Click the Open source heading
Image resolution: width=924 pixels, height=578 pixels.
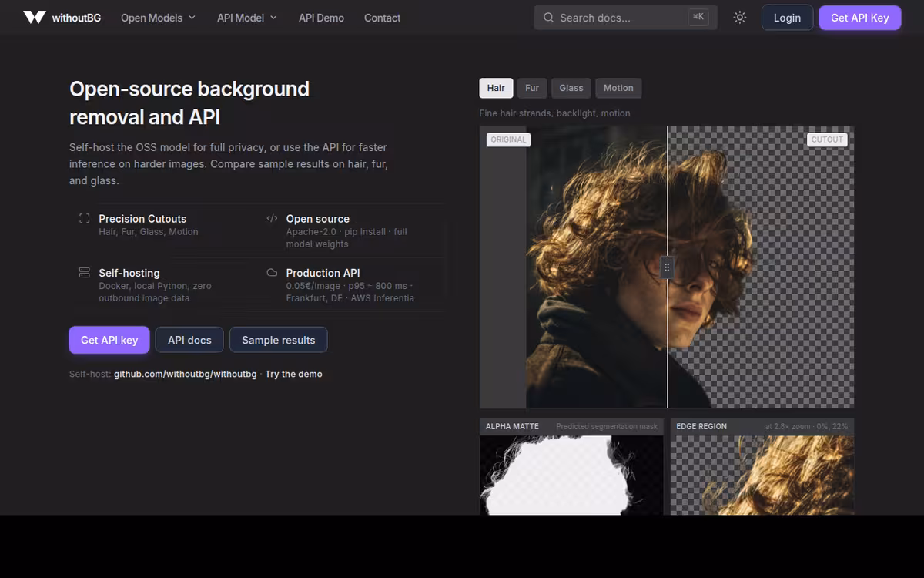click(x=317, y=218)
